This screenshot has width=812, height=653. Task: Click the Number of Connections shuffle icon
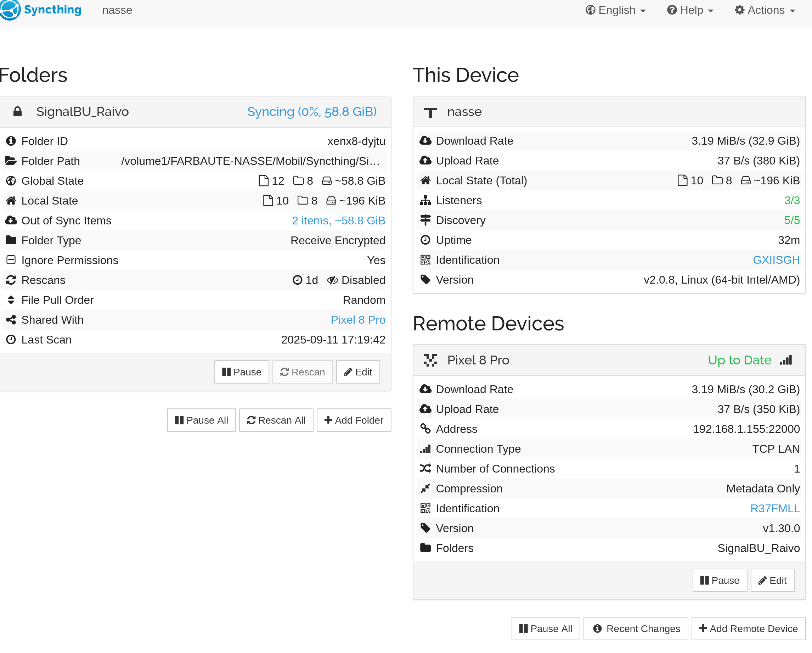coord(425,468)
